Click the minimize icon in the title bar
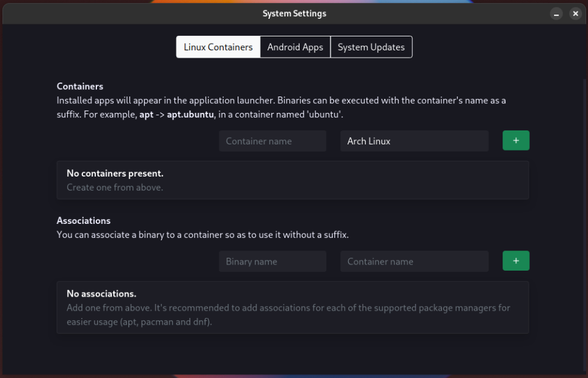This screenshot has height=378, width=588. [x=556, y=13]
